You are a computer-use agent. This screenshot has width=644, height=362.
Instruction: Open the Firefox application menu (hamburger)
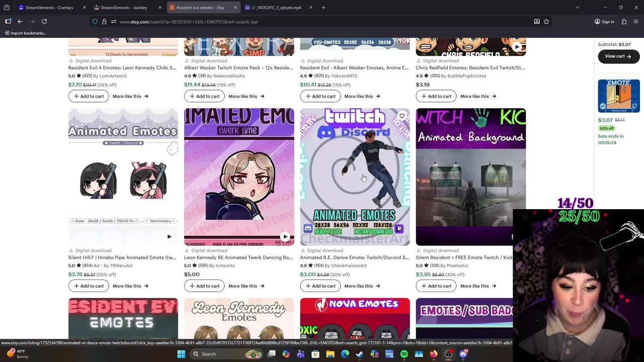click(636, 22)
